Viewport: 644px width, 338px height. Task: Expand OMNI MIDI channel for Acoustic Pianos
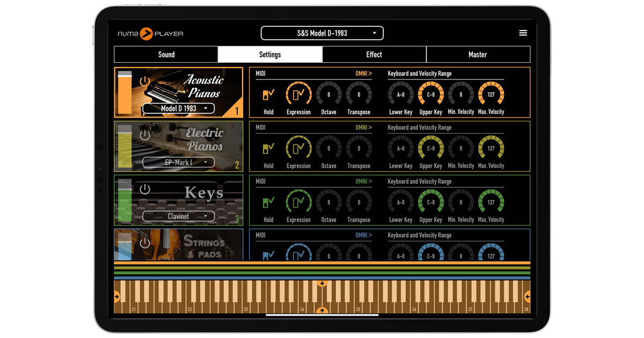(363, 74)
